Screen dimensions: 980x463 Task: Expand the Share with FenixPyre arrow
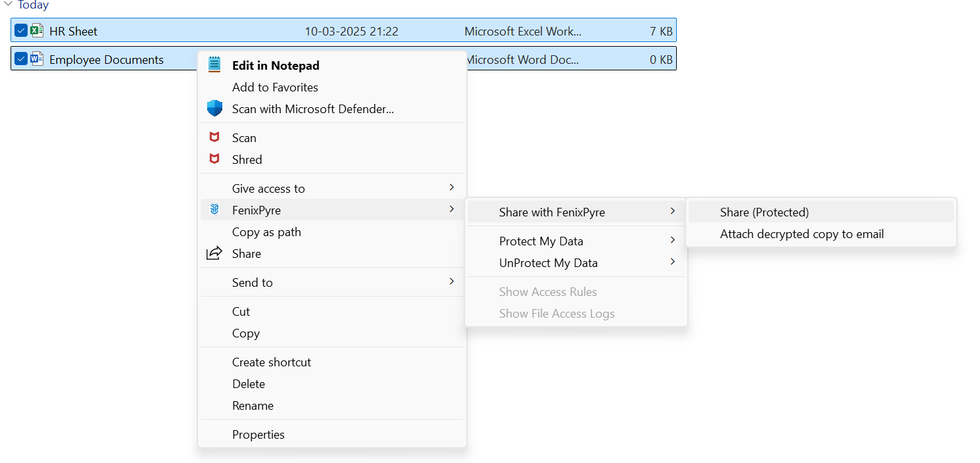click(x=672, y=211)
